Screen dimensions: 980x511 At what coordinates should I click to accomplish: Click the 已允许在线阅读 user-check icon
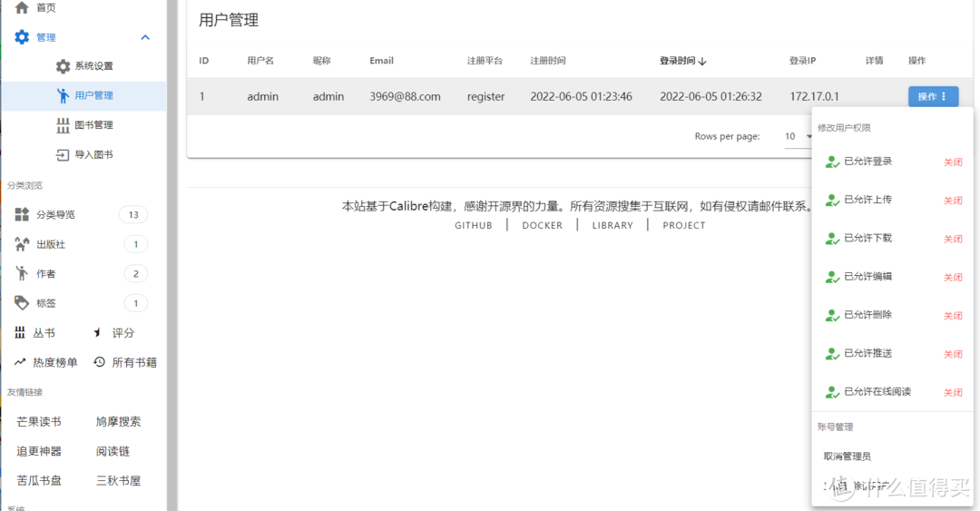(x=832, y=392)
